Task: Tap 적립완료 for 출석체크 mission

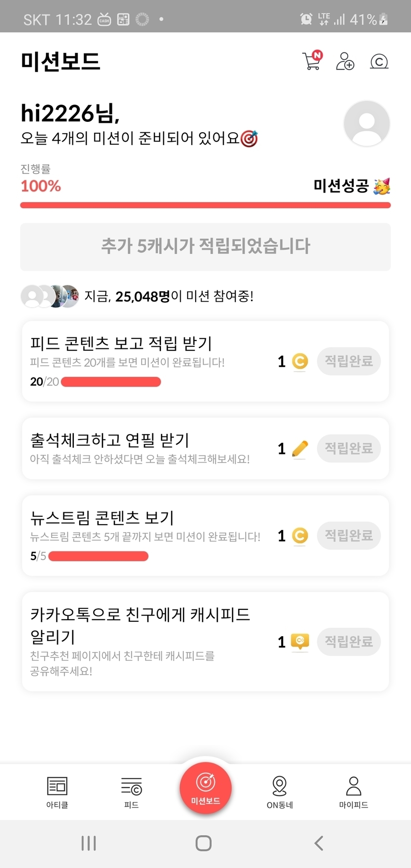Action: [349, 448]
